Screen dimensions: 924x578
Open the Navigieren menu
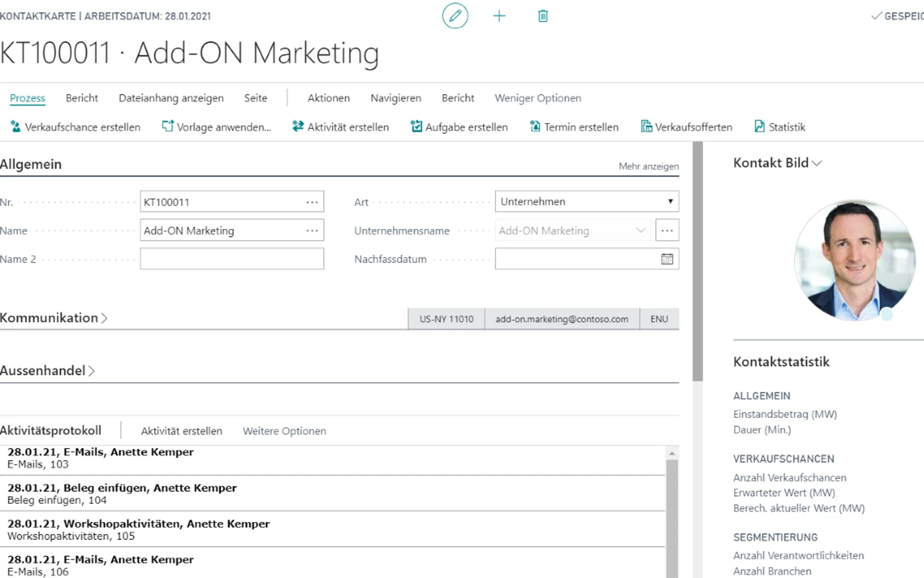tap(396, 98)
